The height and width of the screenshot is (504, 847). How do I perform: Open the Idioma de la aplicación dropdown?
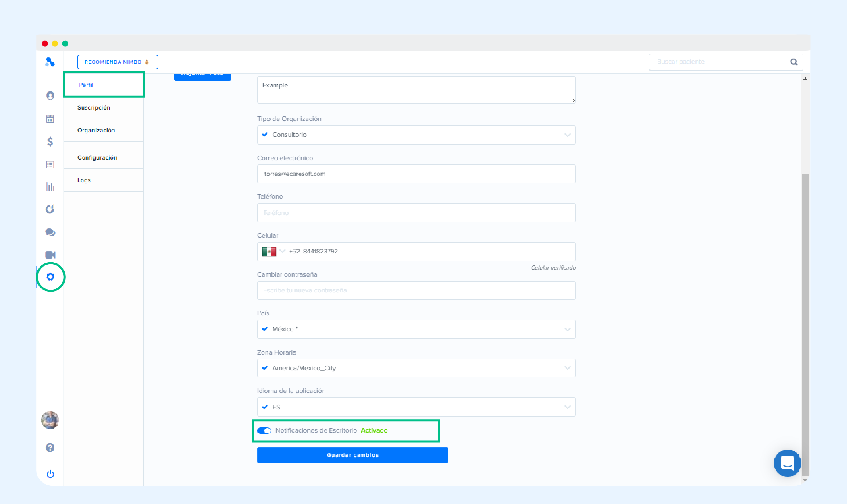pos(416,407)
